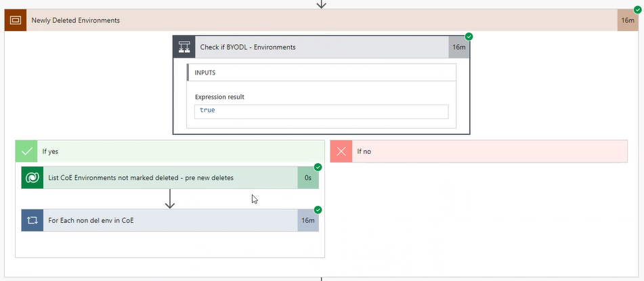This screenshot has width=644, height=281.
Task: Expand the For Each non del env in CoE action
Action: [x=170, y=220]
